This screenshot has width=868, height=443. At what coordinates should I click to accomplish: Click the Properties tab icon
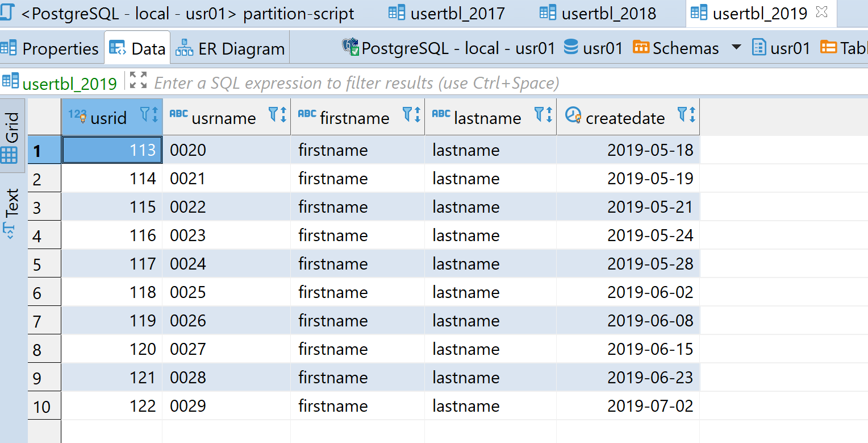8,48
